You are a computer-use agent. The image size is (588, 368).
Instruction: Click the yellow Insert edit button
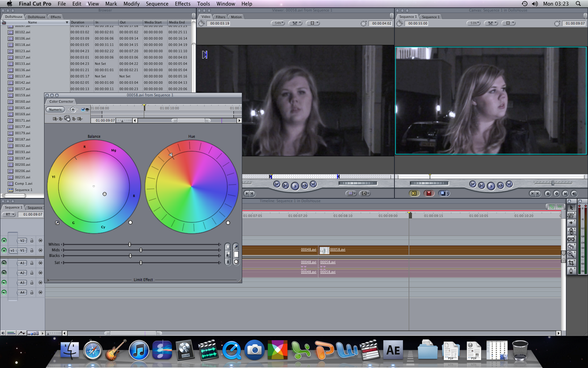click(x=414, y=193)
